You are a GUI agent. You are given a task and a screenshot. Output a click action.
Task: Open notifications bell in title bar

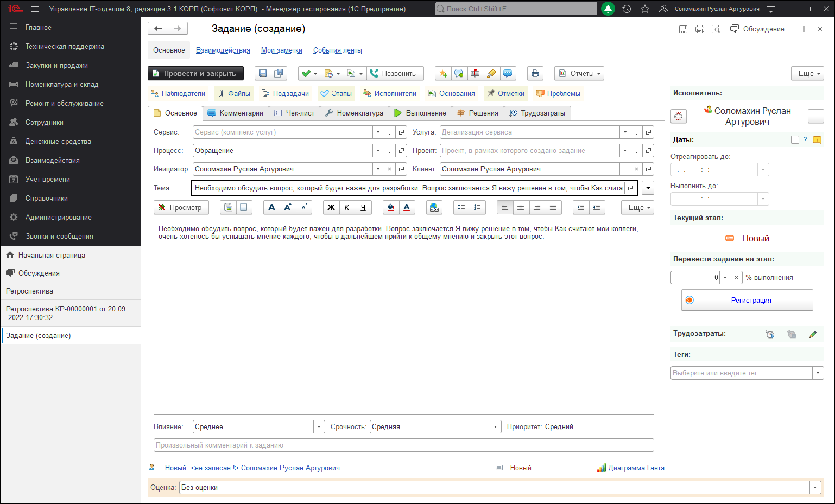click(x=608, y=9)
